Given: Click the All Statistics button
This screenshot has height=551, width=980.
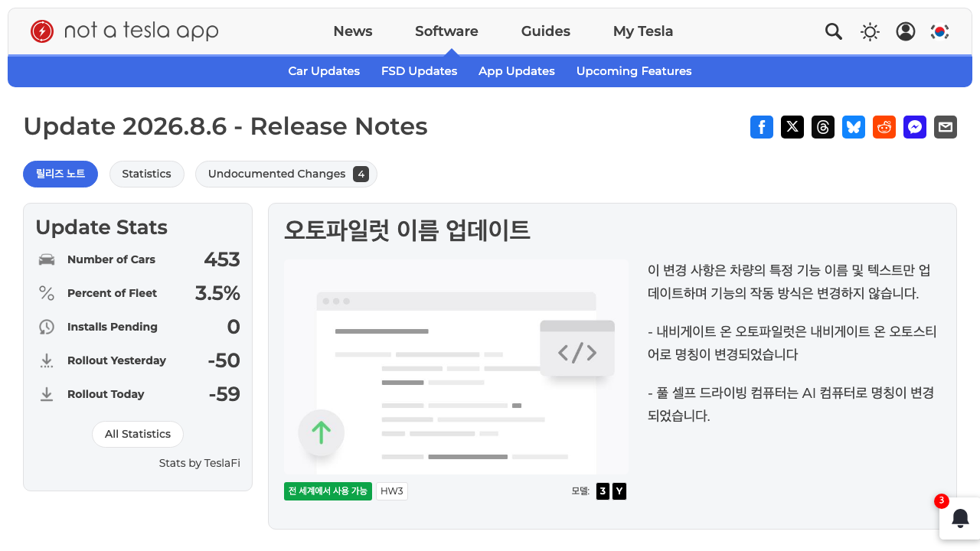Looking at the screenshot, I should tap(138, 434).
